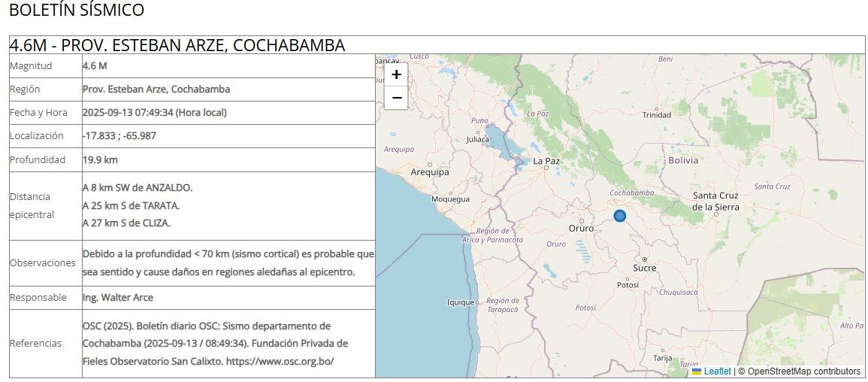Zoom out on the seismic map

point(396,98)
